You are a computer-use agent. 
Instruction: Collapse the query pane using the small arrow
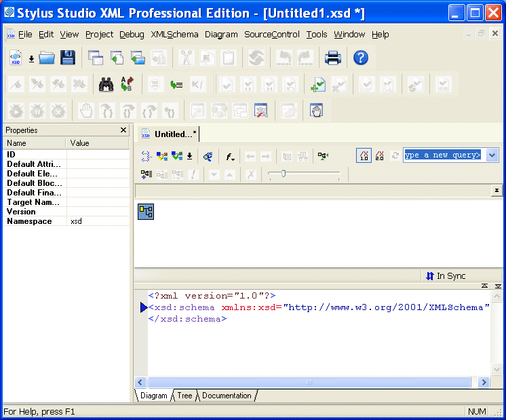click(497, 191)
